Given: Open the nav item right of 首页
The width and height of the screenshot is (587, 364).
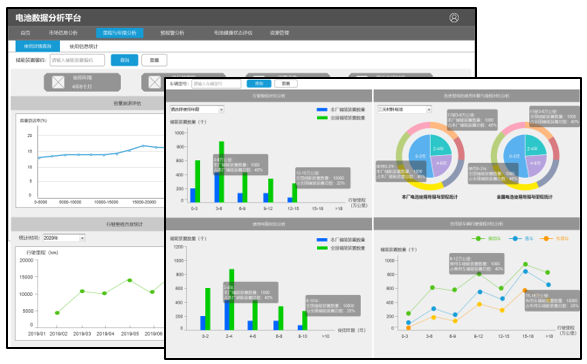Looking at the screenshot, I should click(63, 33).
